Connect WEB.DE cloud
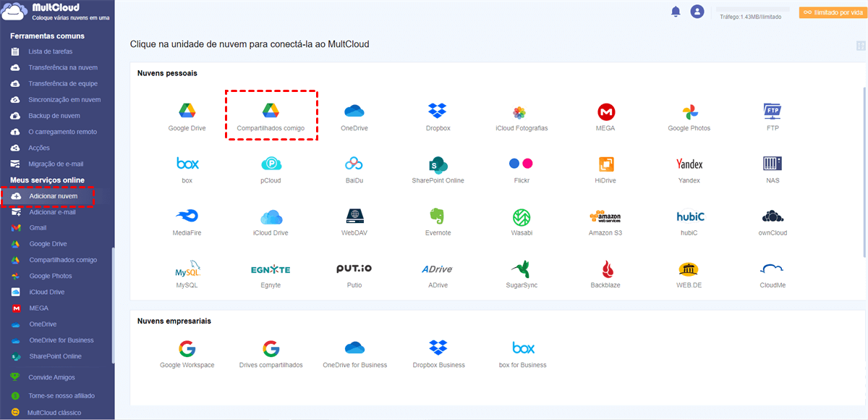The image size is (868, 420). tap(689, 274)
